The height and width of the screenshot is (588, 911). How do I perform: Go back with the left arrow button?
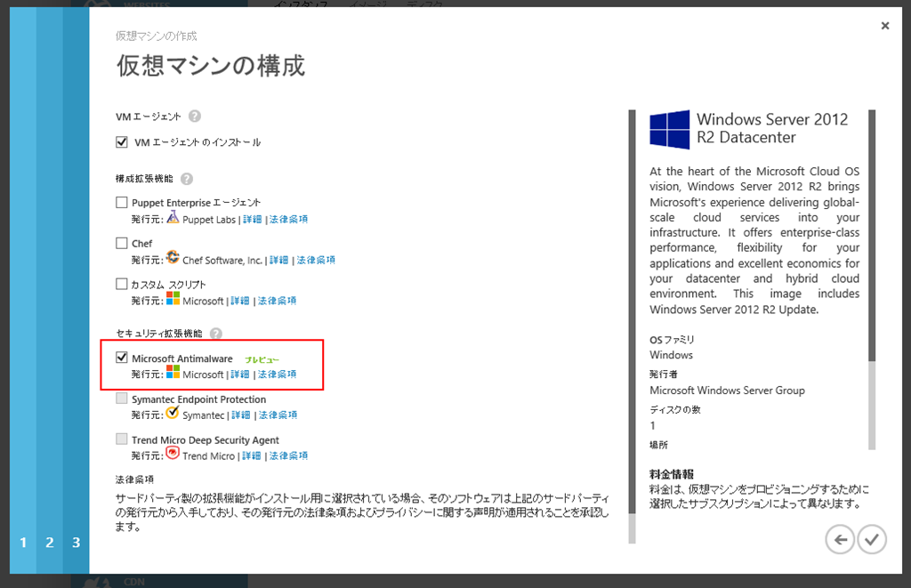[x=840, y=540]
